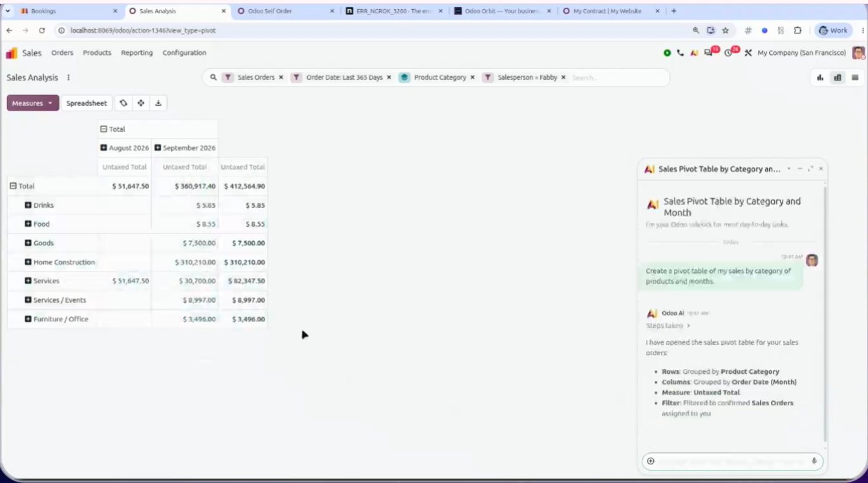The width and height of the screenshot is (868, 483).
Task: Expand the AI chat window to fullscreen
Action: (x=810, y=169)
